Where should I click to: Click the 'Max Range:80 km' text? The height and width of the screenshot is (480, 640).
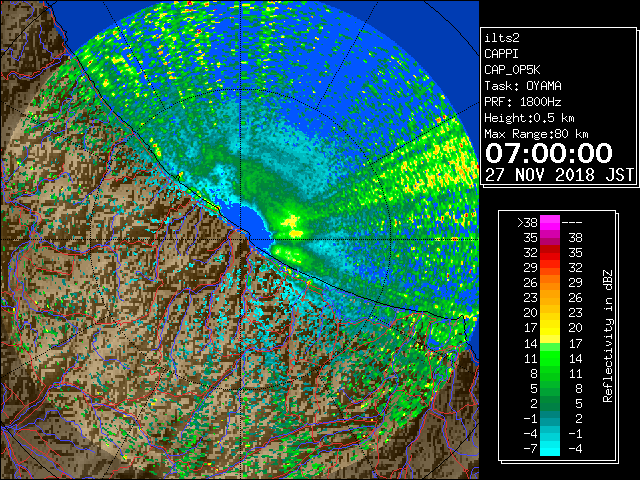(x=536, y=134)
